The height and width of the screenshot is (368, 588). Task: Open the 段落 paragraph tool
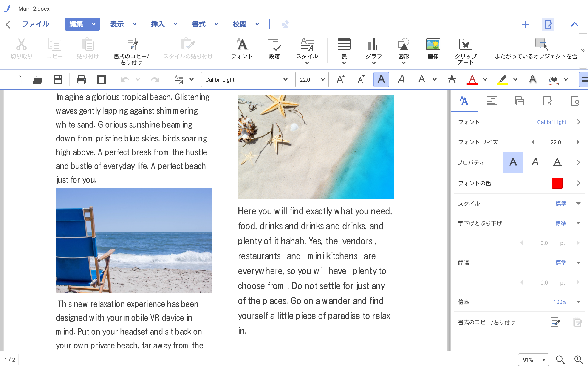[x=274, y=49]
